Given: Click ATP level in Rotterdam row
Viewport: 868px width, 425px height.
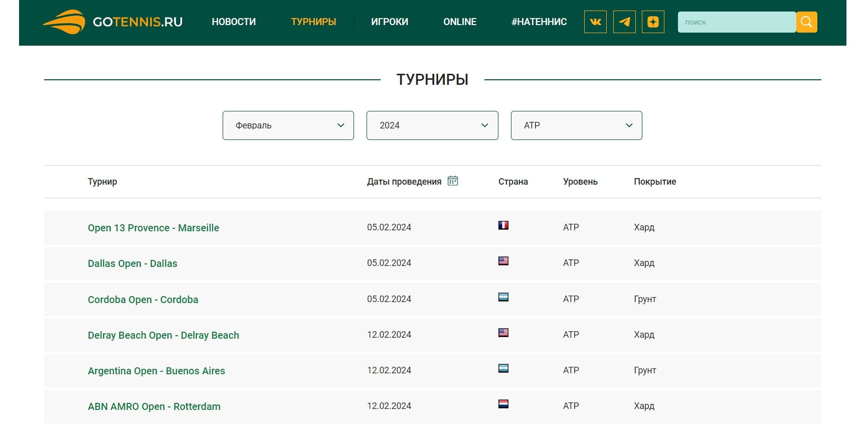Looking at the screenshot, I should pyautogui.click(x=571, y=406).
